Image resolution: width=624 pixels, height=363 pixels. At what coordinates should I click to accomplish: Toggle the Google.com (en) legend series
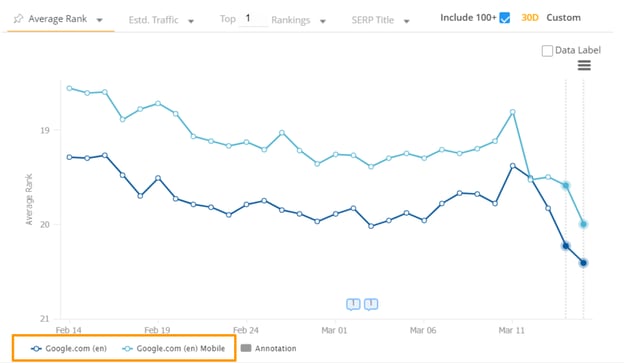point(69,348)
